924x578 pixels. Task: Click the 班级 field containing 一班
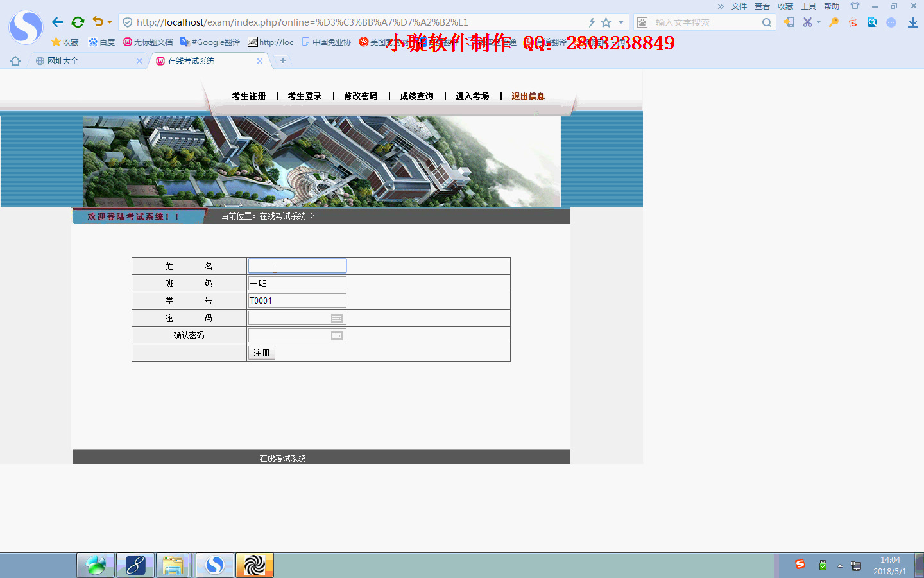297,283
